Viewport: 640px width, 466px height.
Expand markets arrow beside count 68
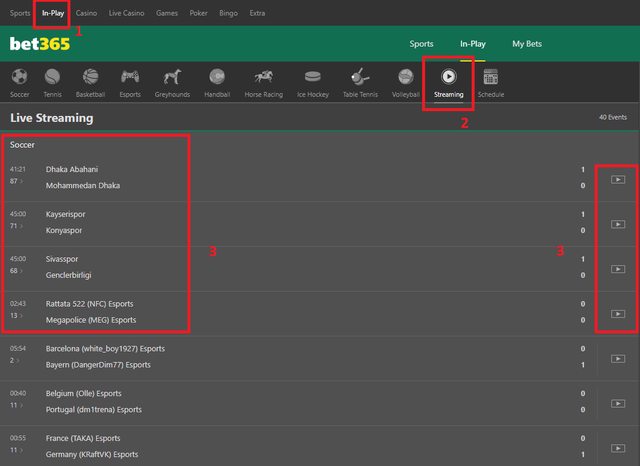point(22,271)
